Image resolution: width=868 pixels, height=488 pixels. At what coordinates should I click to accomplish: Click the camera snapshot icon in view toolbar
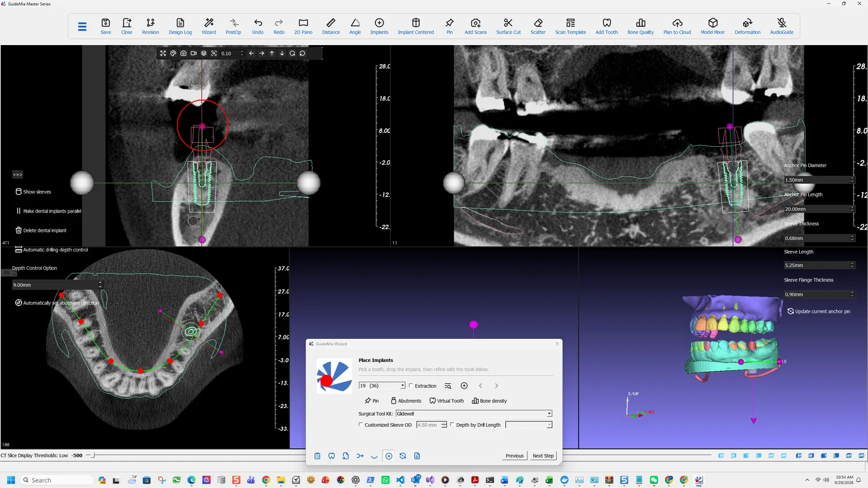183,53
